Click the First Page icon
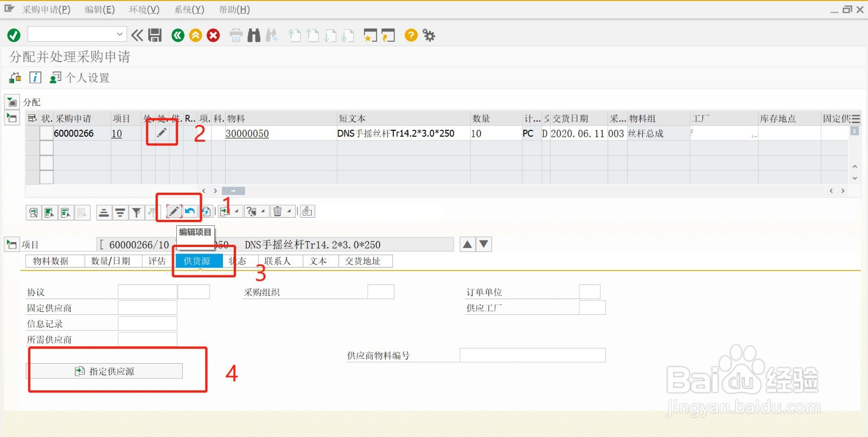Image resolution: width=868 pixels, height=437 pixels. click(295, 36)
